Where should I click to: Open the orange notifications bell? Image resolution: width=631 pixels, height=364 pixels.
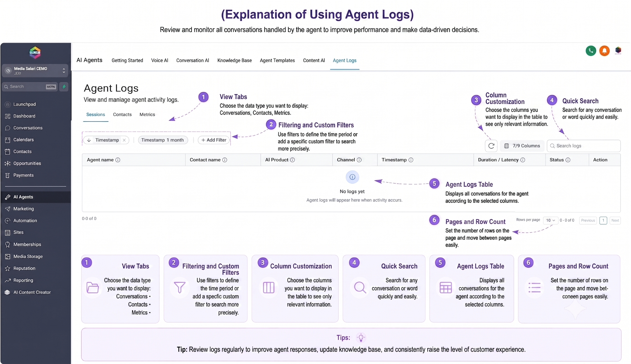605,51
